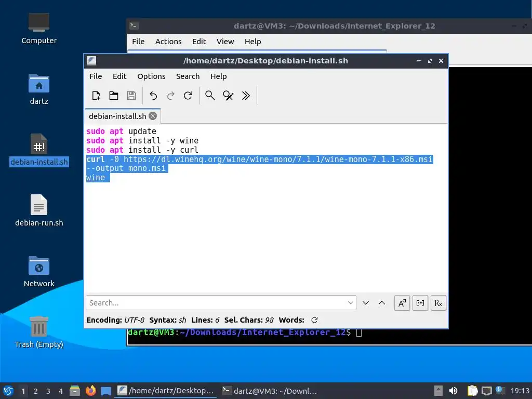This screenshot has height=399, width=532.
Task: Open the Options menu
Action: (x=151, y=76)
